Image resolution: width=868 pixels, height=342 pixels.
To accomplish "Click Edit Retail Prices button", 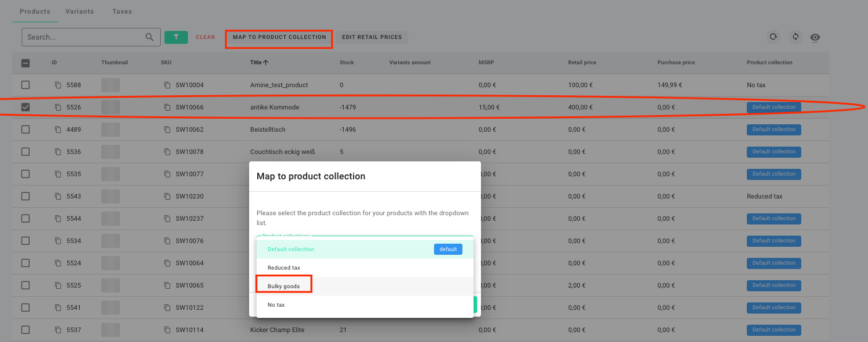I will [372, 37].
